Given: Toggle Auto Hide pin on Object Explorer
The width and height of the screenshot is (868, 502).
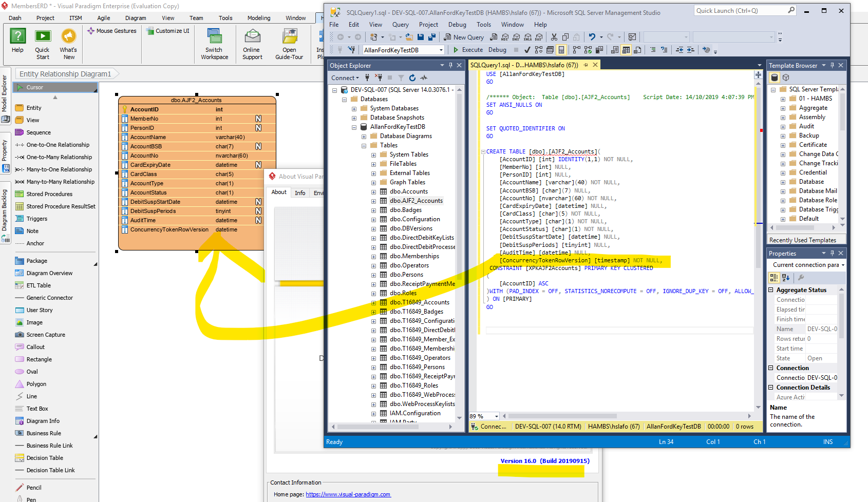Looking at the screenshot, I should pyautogui.click(x=450, y=65).
